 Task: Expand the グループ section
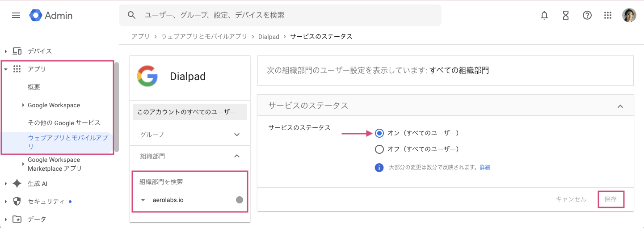pos(237,135)
